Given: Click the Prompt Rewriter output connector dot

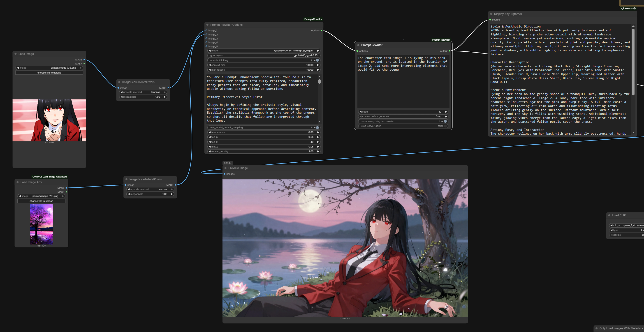Looking at the screenshot, I should 449,51.
